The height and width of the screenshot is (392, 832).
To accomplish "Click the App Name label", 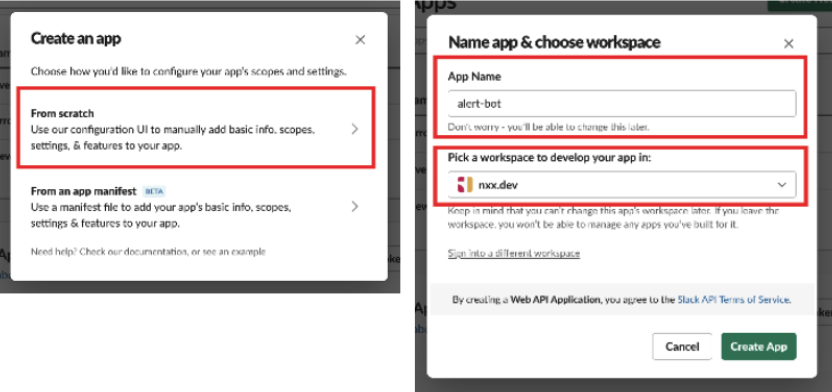I will tap(474, 77).
